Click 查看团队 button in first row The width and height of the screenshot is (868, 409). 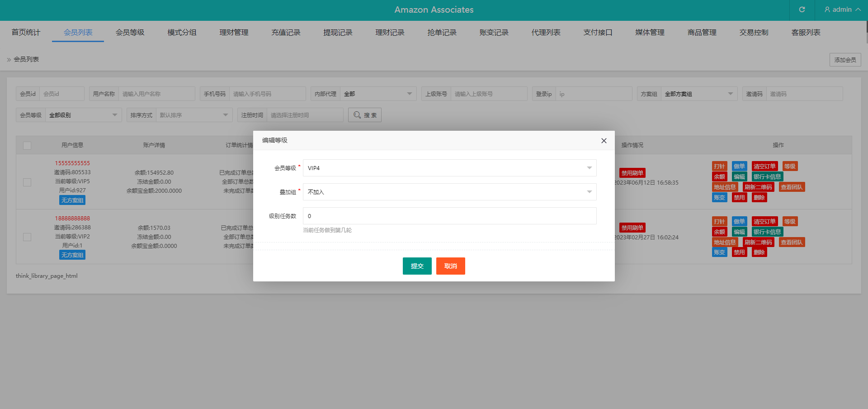[x=791, y=187]
